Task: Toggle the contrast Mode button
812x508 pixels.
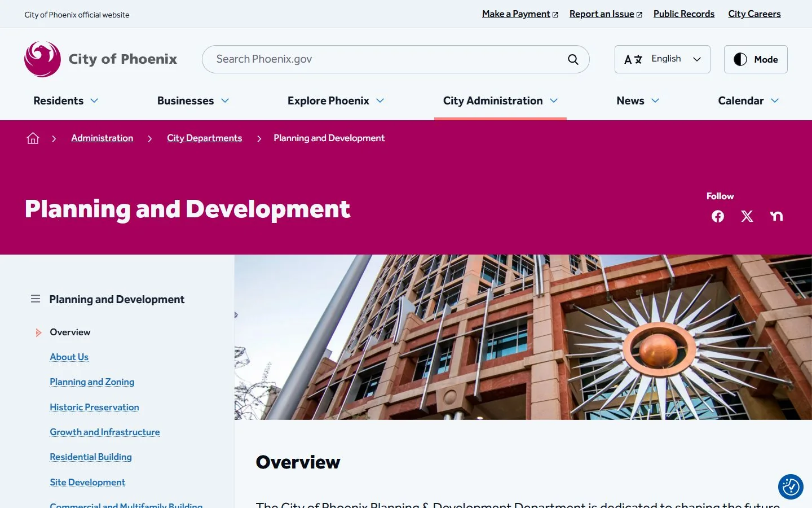Action: tap(756, 59)
